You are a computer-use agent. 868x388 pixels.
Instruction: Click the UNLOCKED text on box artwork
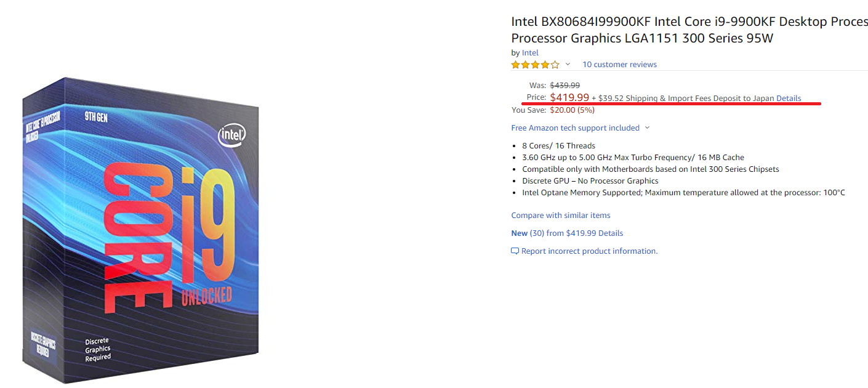[x=206, y=296]
